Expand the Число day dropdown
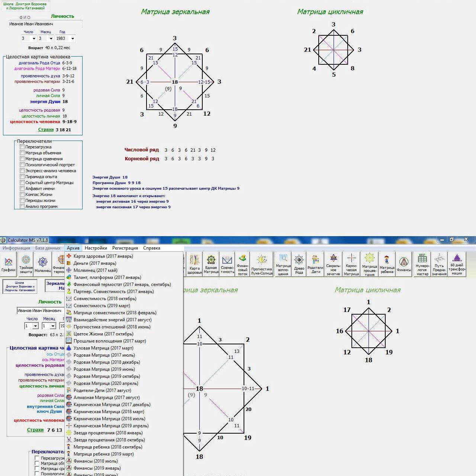Screen dimensions: 476x476 click(x=34, y=39)
